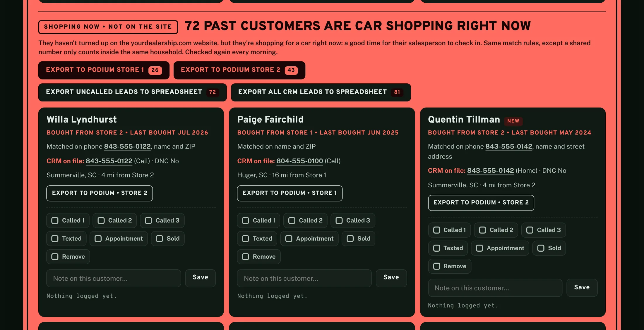The width and height of the screenshot is (644, 330).
Task: Export leads to Podium Store 1
Action: coord(104,70)
